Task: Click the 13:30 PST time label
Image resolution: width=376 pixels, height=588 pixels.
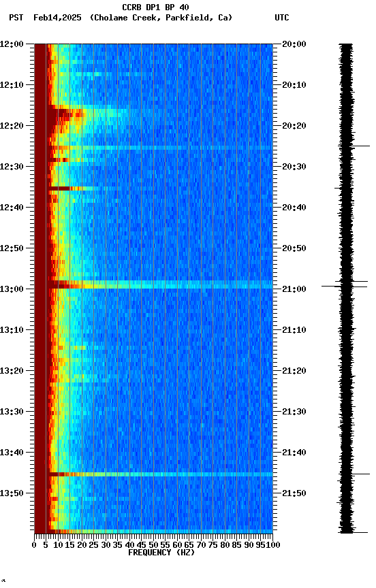Action: (x=12, y=412)
